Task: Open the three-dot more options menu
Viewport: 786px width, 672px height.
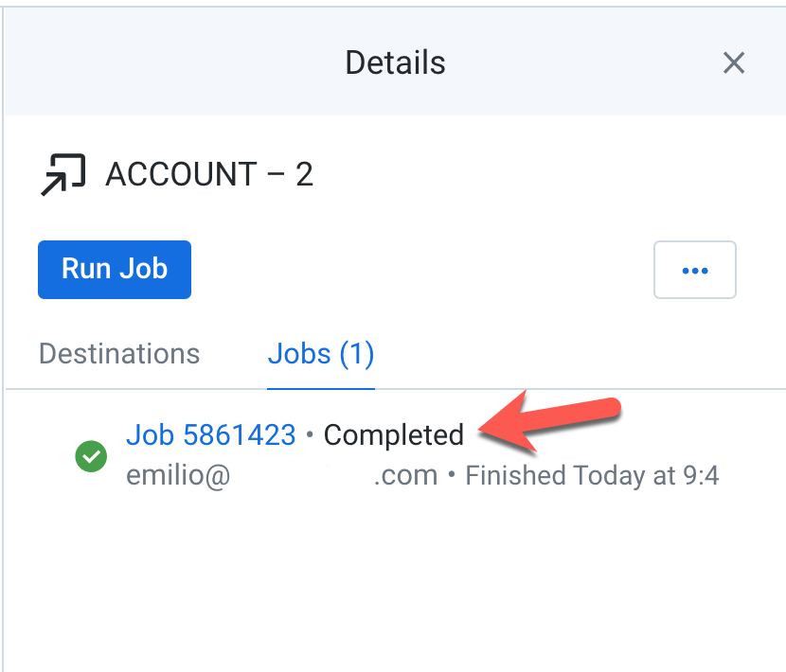Action: coord(695,270)
